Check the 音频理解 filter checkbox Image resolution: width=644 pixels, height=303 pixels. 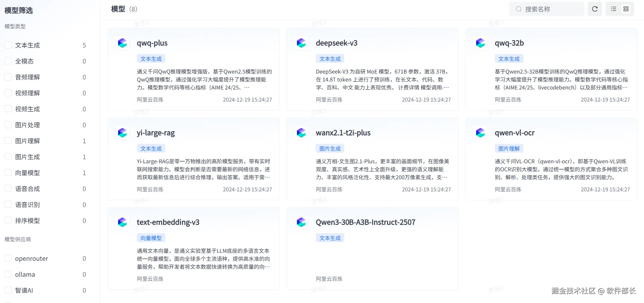[8, 77]
